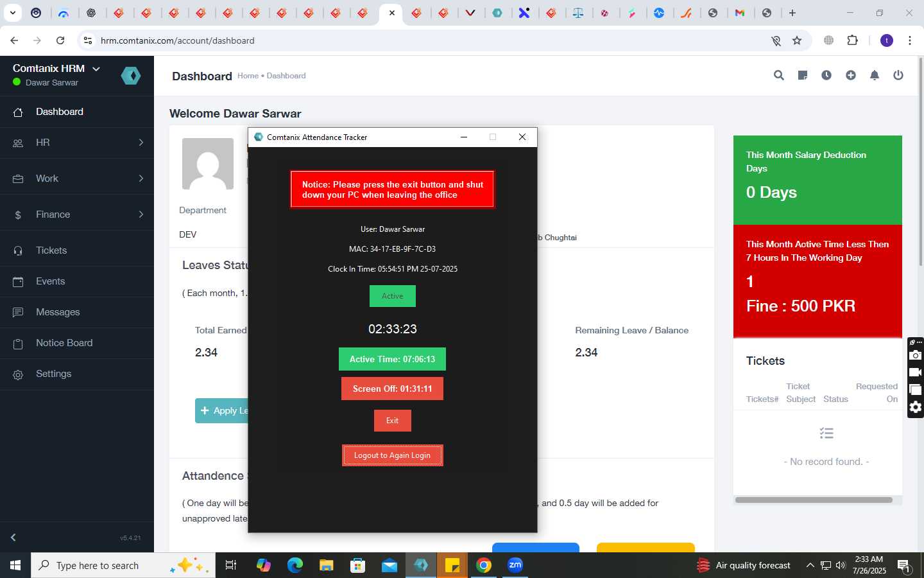Screen dimensions: 924x578
Task: Click the power logout icon in header
Action: tap(898, 75)
